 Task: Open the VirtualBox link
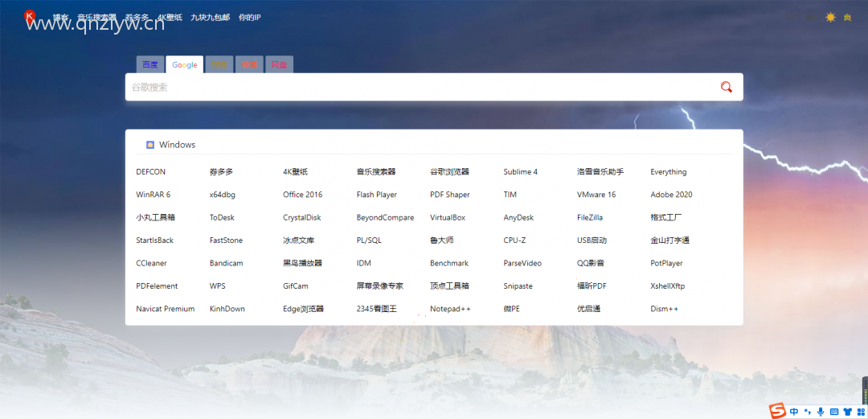[x=448, y=217]
